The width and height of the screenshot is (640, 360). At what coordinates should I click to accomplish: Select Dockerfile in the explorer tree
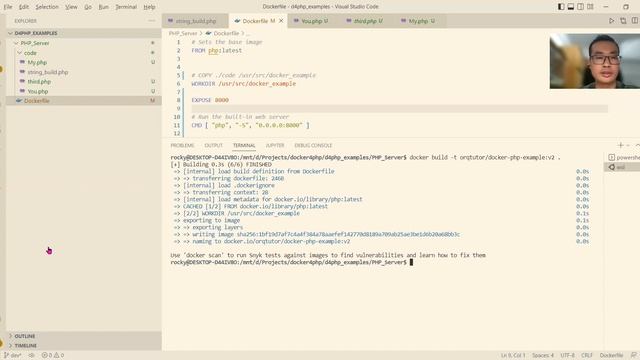84,100
